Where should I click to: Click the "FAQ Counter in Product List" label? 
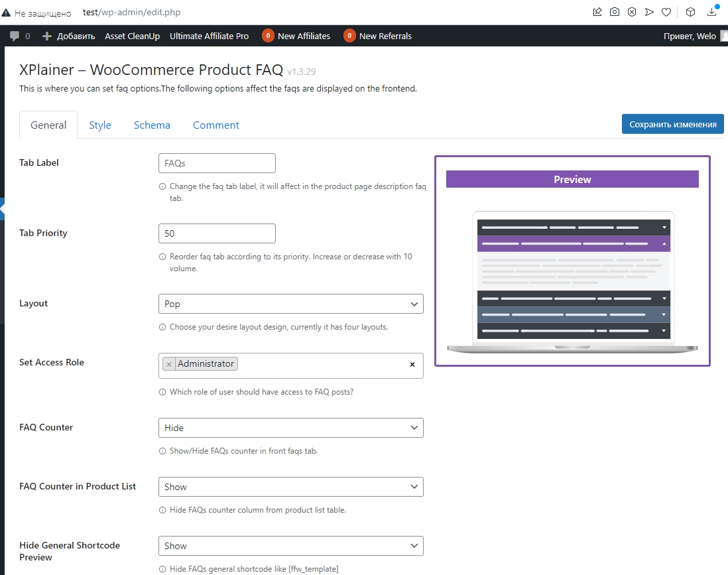[78, 486]
